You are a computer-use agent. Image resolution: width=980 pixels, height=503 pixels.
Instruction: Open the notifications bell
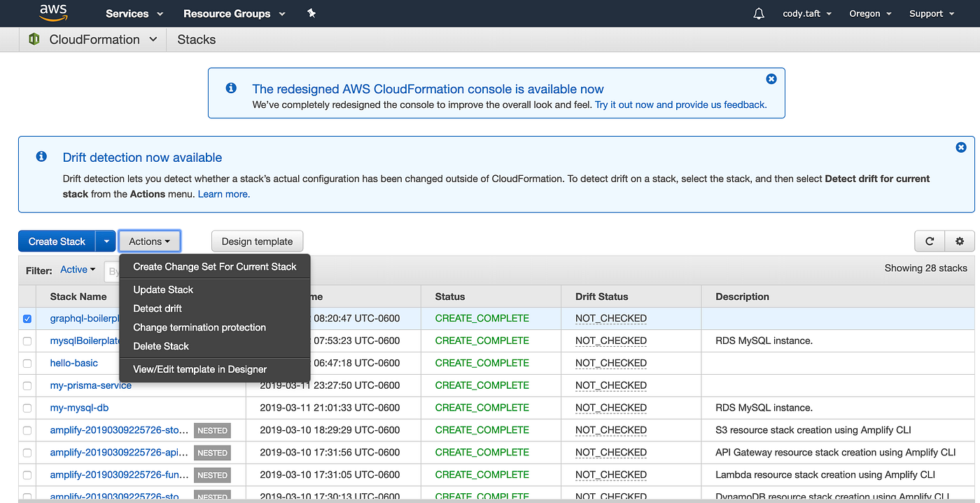click(758, 13)
